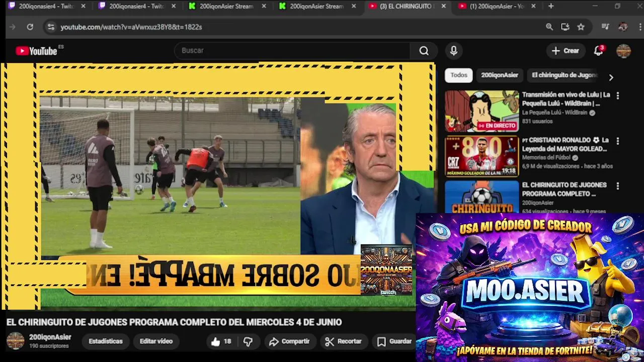Click Memorias del Fútbol channel name
This screenshot has width=644, height=362.
546,157
